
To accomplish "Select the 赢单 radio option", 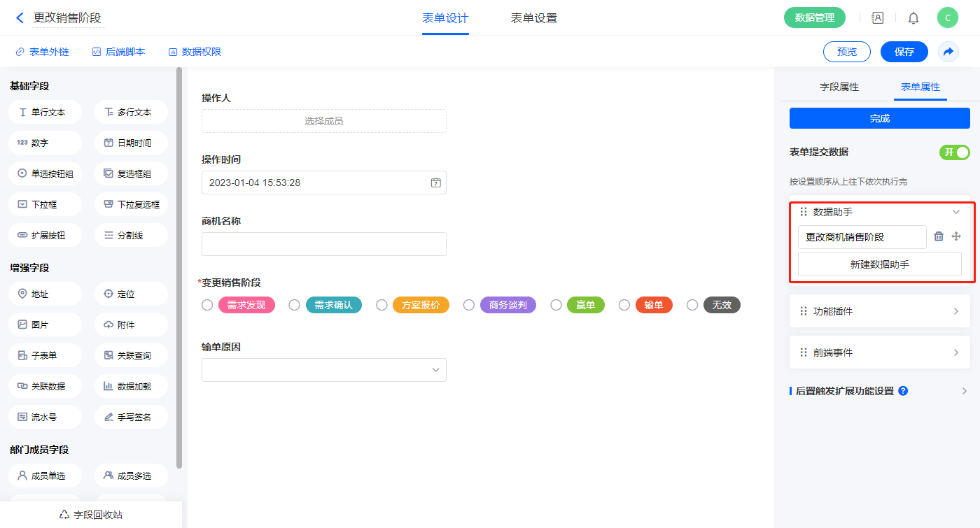I will (x=556, y=305).
